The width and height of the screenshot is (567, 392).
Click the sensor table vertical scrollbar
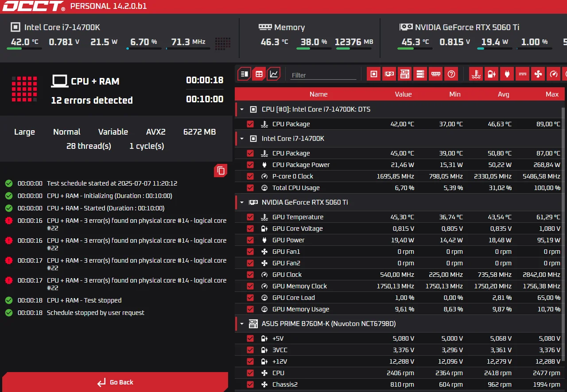click(x=563, y=235)
